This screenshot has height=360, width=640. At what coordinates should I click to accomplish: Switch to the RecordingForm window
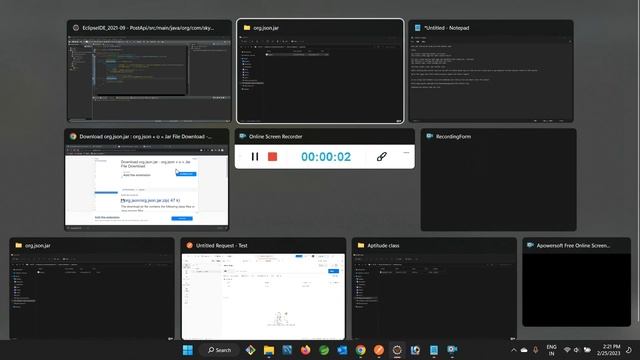(498, 180)
